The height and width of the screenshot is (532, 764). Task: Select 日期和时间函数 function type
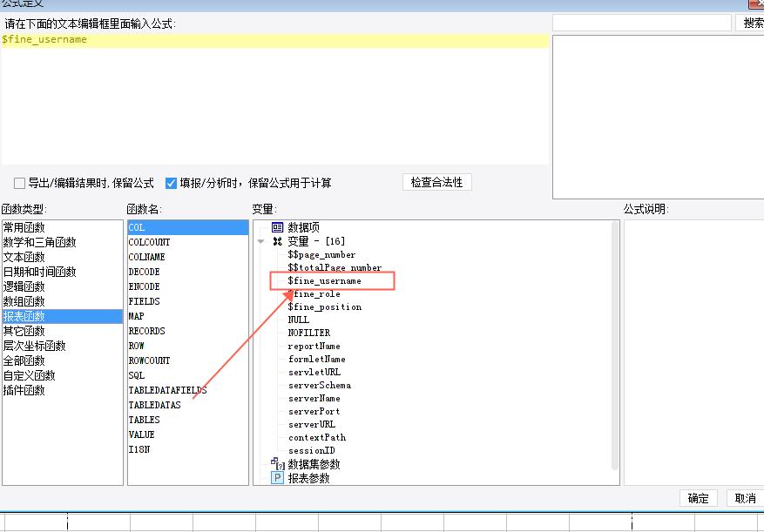tap(63, 272)
